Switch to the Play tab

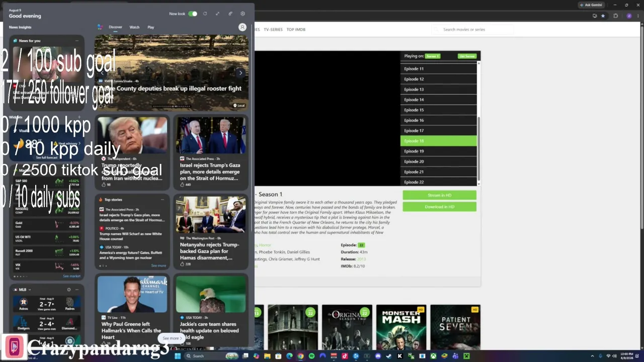[x=151, y=27]
